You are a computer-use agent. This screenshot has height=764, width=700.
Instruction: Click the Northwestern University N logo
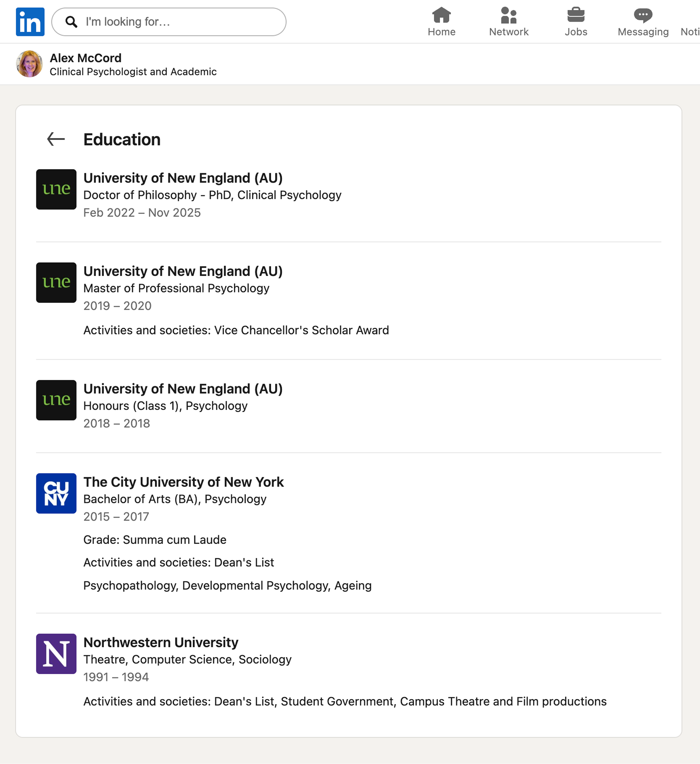pyautogui.click(x=56, y=653)
